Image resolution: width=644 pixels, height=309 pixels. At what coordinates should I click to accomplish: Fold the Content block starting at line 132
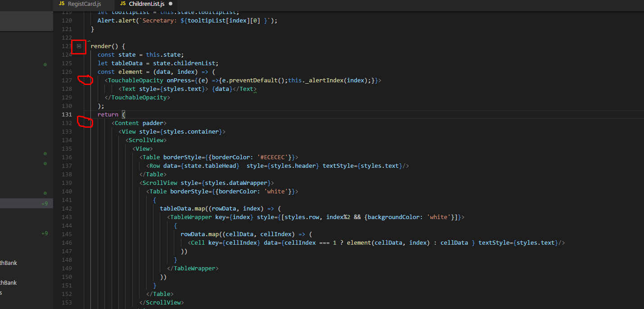(85, 123)
